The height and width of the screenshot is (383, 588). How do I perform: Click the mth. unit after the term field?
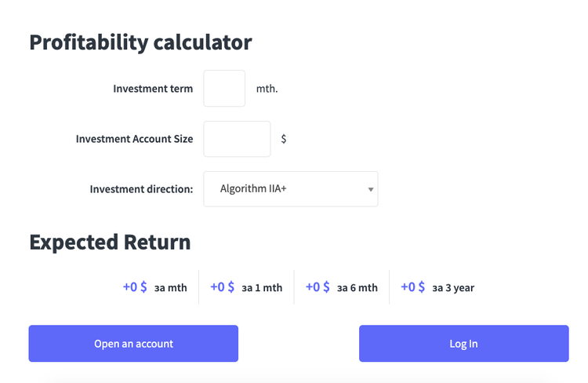point(267,89)
